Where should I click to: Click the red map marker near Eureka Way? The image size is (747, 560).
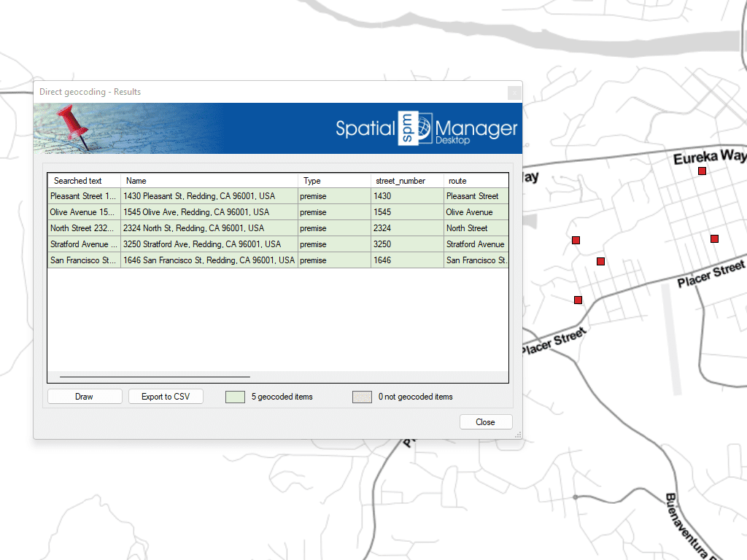point(702,171)
